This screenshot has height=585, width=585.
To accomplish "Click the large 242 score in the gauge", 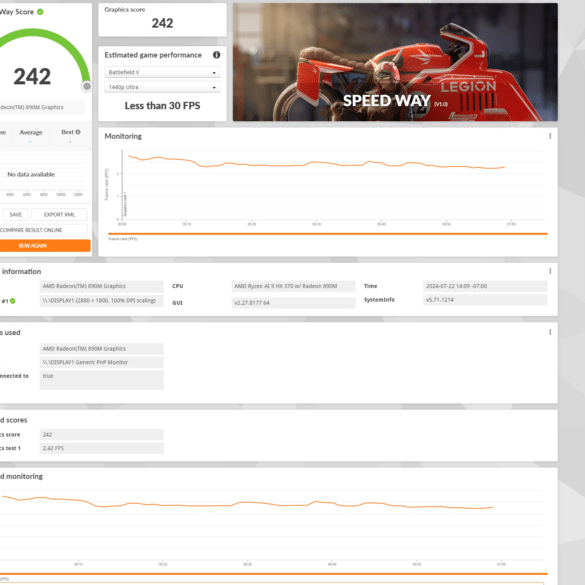I will pos(32,76).
